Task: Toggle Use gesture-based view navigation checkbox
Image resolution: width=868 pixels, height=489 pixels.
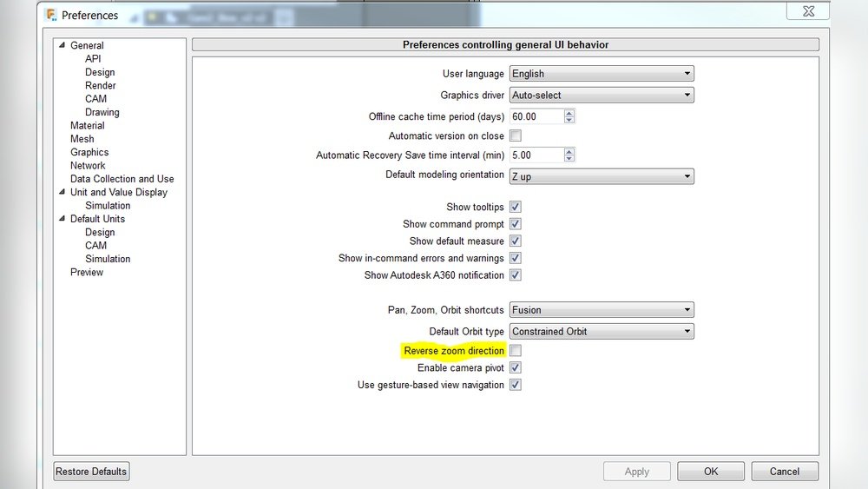Action: click(516, 385)
